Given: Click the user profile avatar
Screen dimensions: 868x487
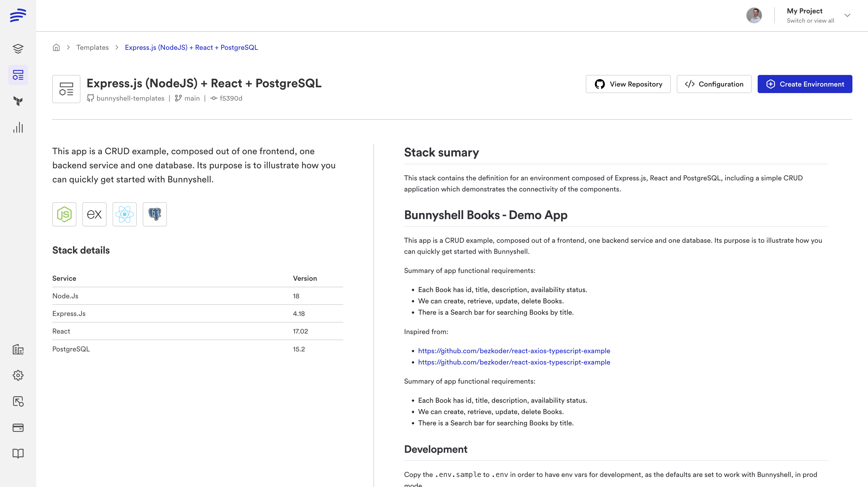Looking at the screenshot, I should (x=754, y=16).
